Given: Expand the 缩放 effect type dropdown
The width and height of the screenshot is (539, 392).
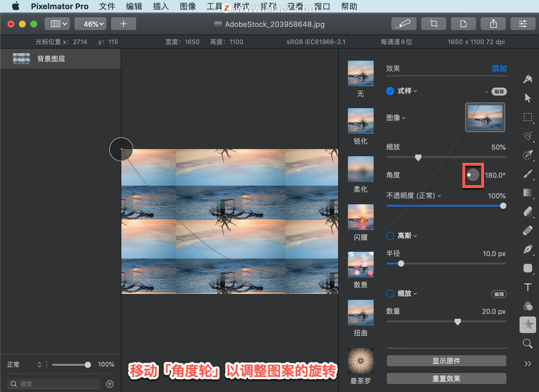Looking at the screenshot, I should pyautogui.click(x=407, y=294).
